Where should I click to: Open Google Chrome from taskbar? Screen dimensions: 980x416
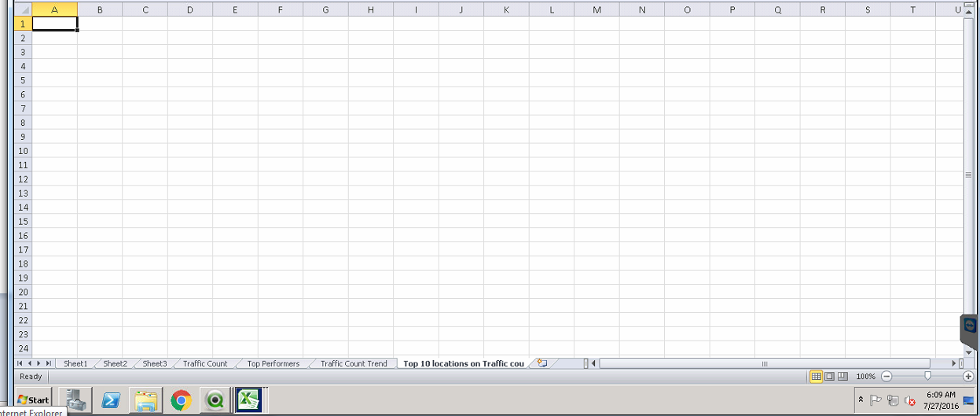coord(182,400)
